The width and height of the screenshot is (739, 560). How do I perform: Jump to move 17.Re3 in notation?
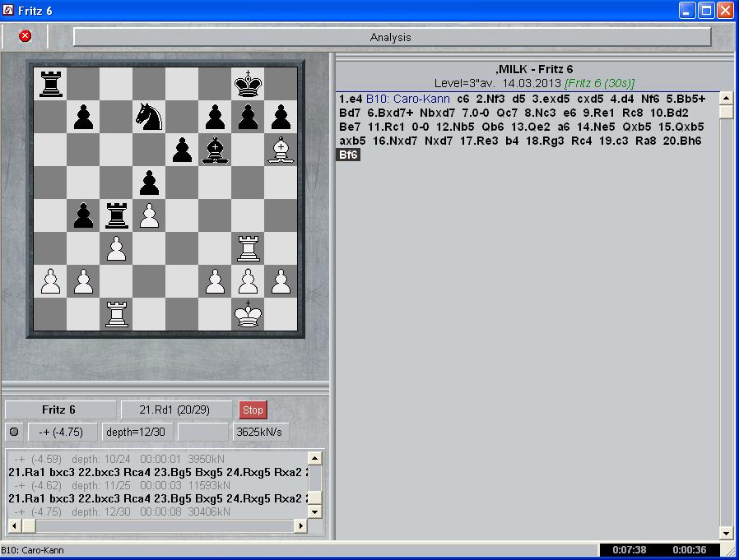[479, 141]
